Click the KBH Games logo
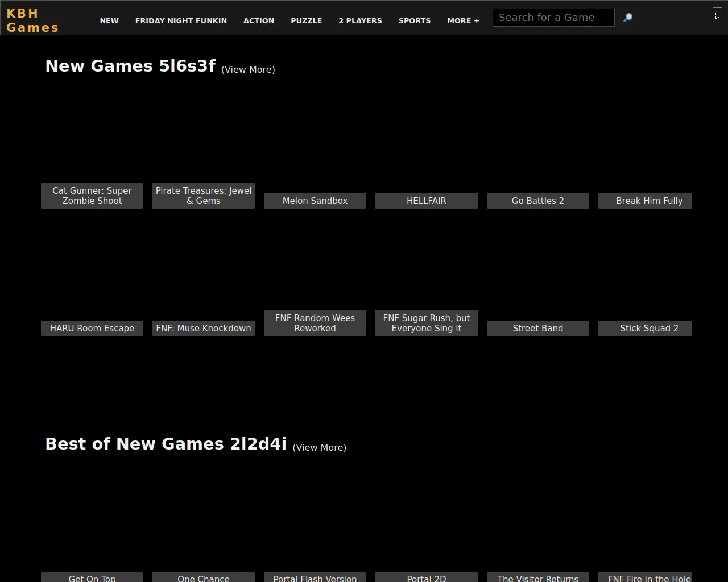This screenshot has width=728, height=582. pyautogui.click(x=32, y=20)
